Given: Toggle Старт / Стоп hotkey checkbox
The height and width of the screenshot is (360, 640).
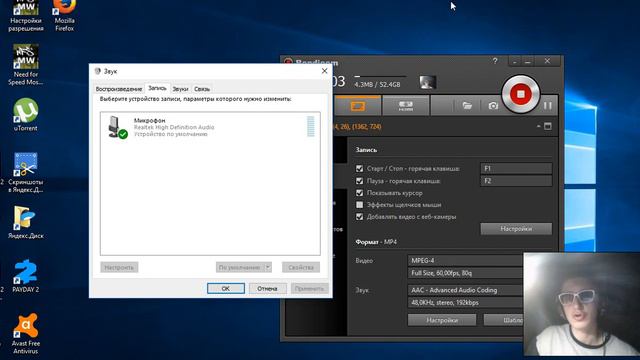Looking at the screenshot, I should tap(360, 168).
